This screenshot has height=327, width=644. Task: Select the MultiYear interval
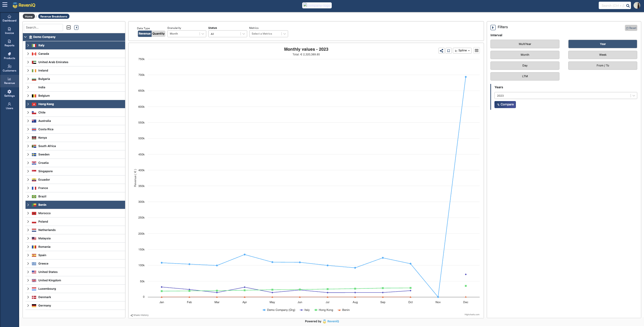click(x=525, y=44)
